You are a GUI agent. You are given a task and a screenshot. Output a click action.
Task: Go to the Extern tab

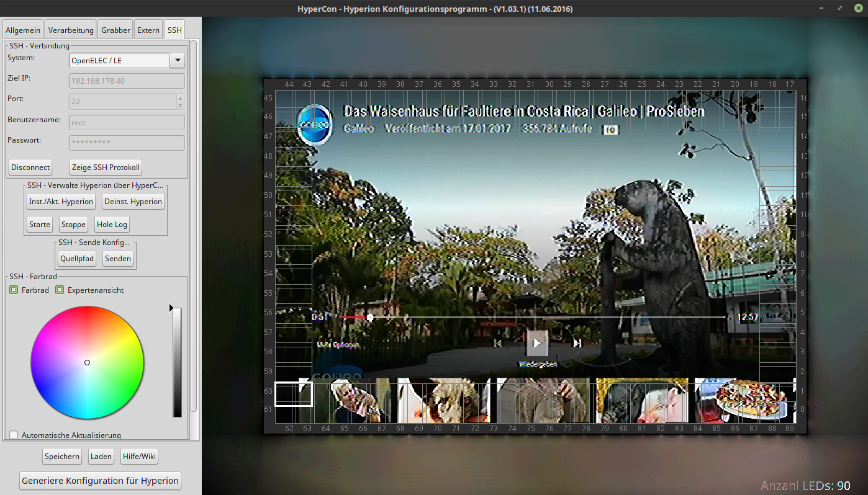(148, 30)
